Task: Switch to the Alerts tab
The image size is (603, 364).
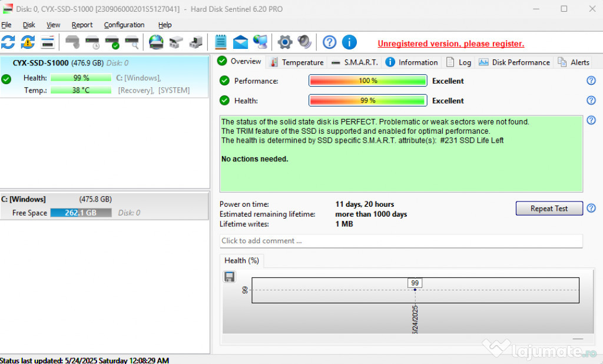Action: [574, 62]
